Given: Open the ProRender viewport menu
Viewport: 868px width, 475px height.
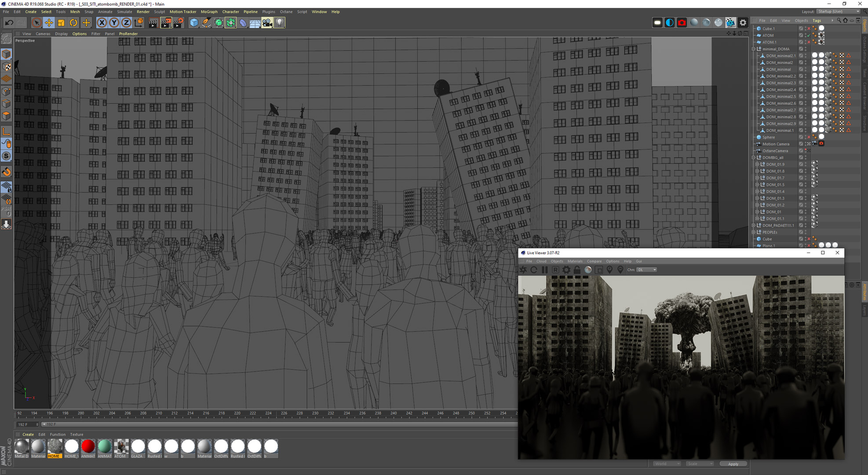Looking at the screenshot, I should click(x=128, y=34).
